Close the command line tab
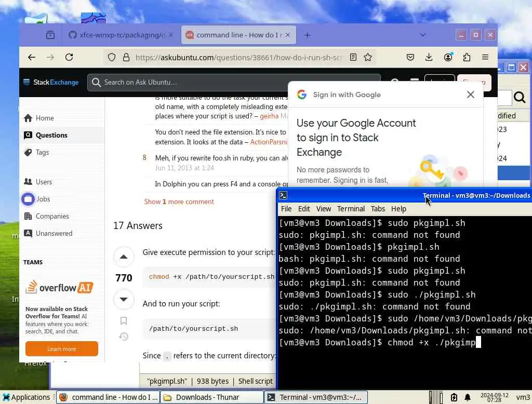The height and width of the screenshot is (404, 532). click(x=288, y=35)
